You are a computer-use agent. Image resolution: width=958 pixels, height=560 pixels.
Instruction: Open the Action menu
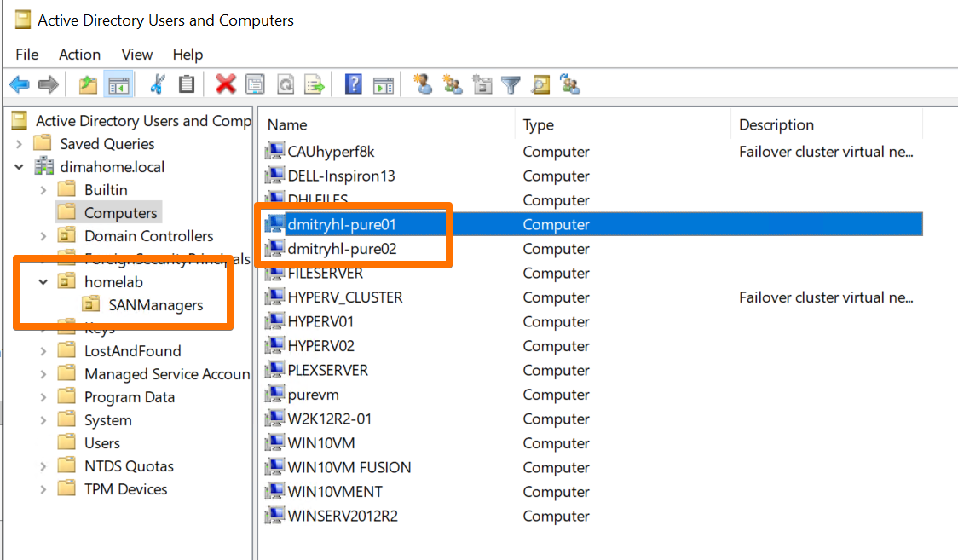tap(79, 55)
